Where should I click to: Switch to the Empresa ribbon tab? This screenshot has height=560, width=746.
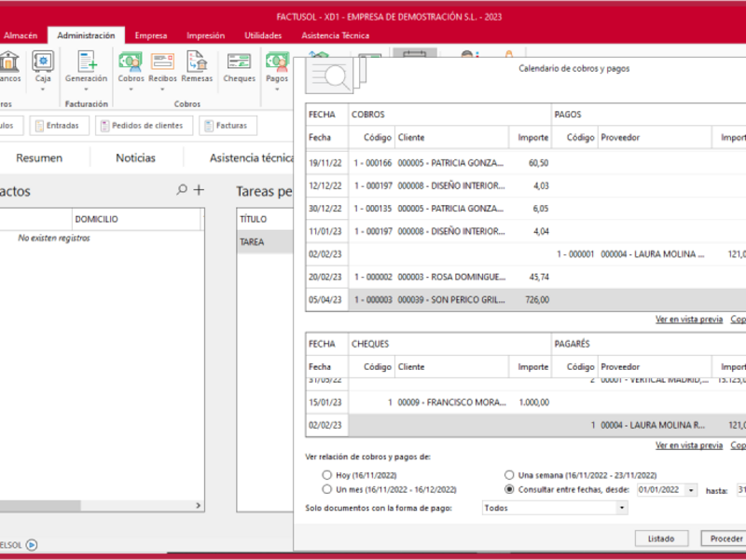151,35
